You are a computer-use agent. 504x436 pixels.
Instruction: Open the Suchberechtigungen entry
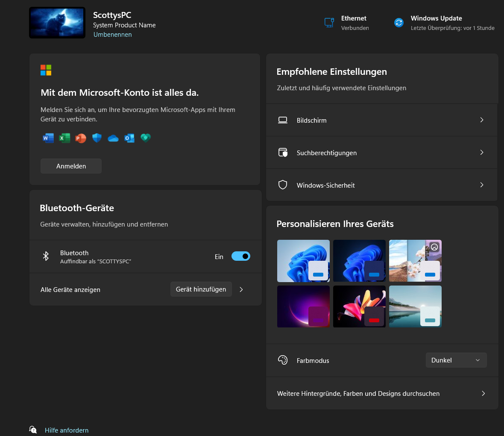381,153
